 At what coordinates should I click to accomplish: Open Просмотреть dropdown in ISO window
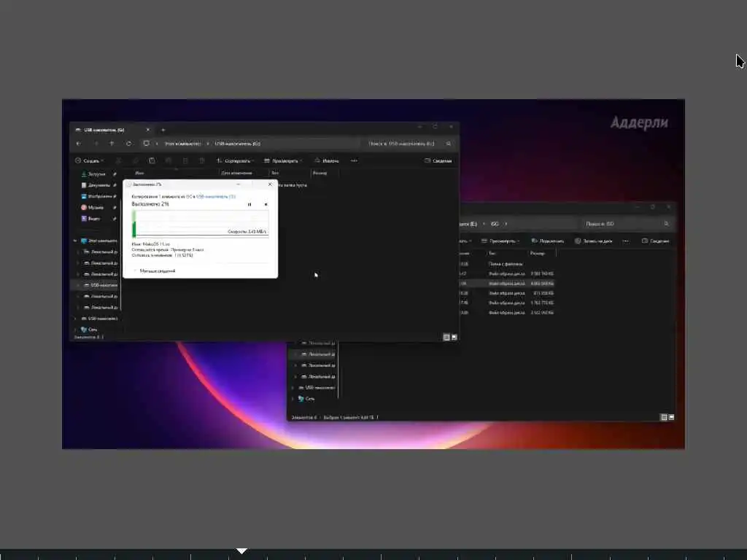tap(500, 241)
